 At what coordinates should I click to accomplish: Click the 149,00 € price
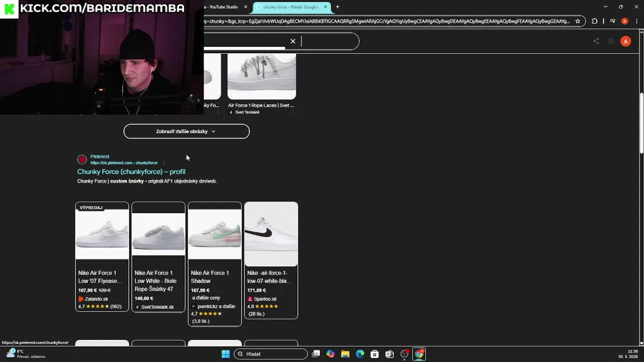point(144,299)
